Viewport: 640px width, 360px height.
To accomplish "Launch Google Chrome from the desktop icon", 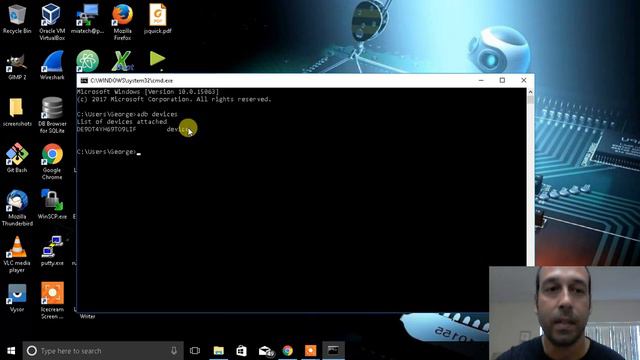I will [52, 162].
